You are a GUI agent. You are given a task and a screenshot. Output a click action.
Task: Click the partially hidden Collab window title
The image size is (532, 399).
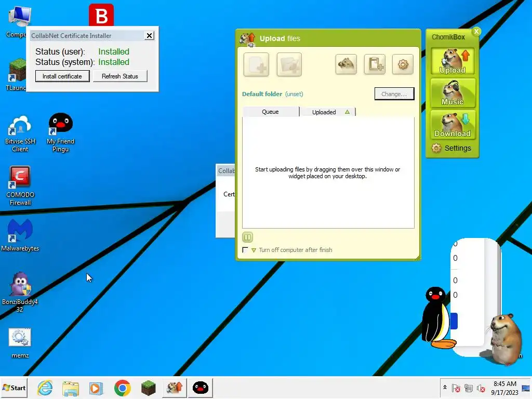(x=227, y=170)
